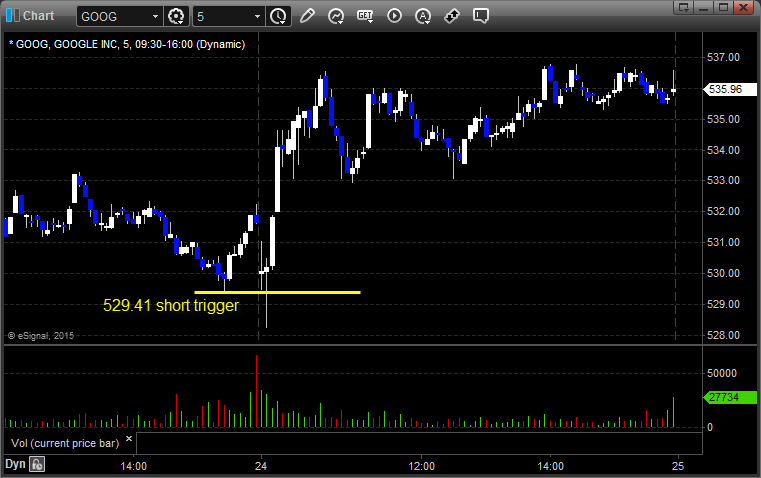Click the blue Chart window link icon
The width and height of the screenshot is (761, 478).
tap(13, 16)
